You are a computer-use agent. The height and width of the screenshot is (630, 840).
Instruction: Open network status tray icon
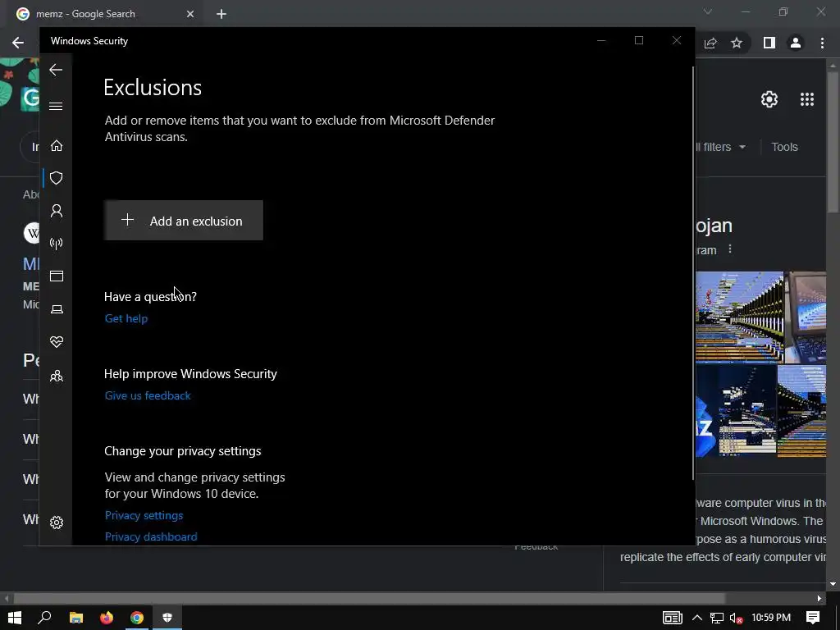point(717,618)
